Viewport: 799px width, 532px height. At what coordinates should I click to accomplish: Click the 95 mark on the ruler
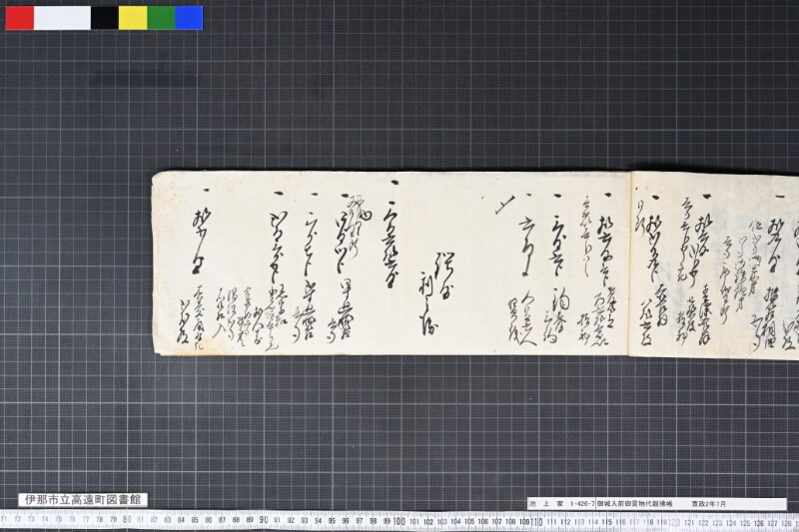(x=332, y=521)
